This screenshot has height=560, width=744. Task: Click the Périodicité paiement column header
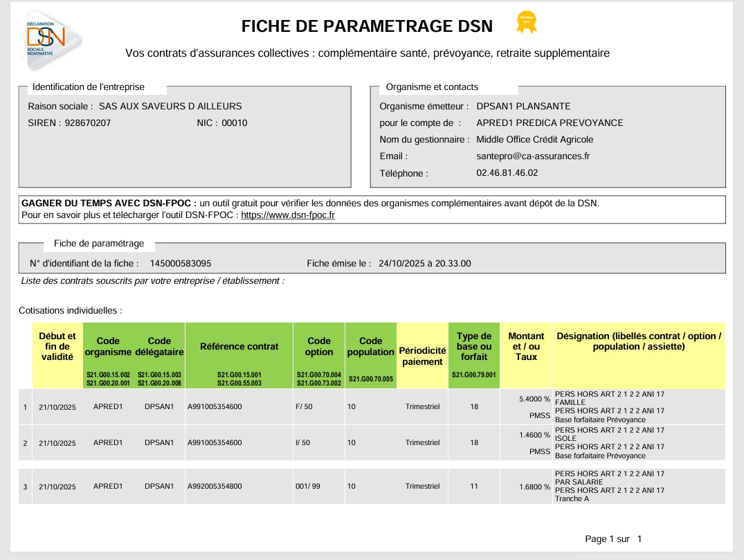422,356
